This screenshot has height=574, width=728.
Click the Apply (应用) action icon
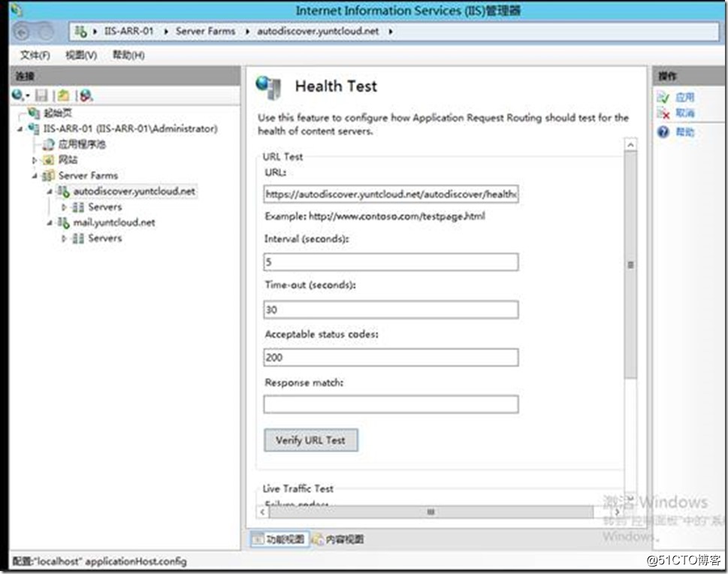click(663, 98)
